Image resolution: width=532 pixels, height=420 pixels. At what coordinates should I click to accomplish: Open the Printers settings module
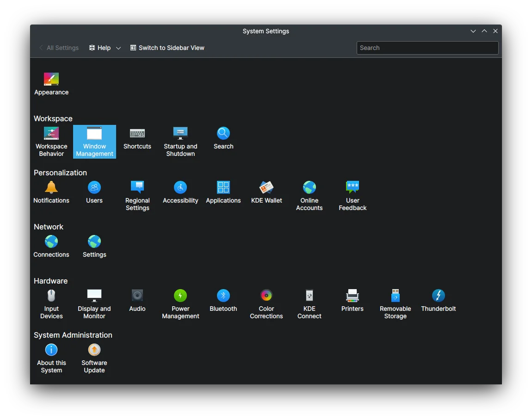(x=352, y=301)
